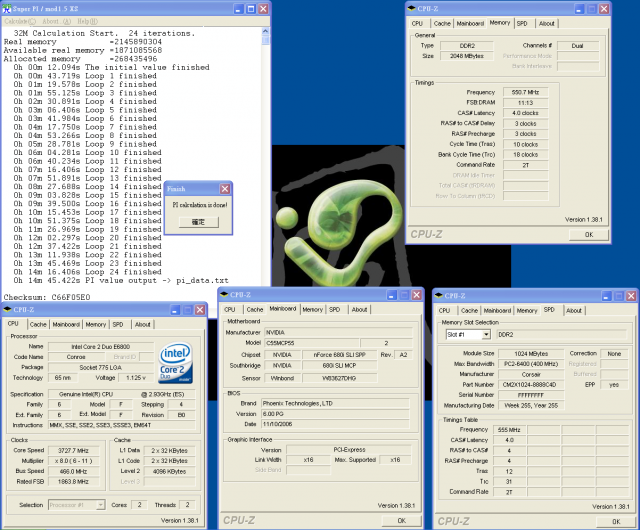Click the Multiplier x 8.0 field
Image resolution: width=640 pixels, height=530 pixels.
click(x=73, y=461)
